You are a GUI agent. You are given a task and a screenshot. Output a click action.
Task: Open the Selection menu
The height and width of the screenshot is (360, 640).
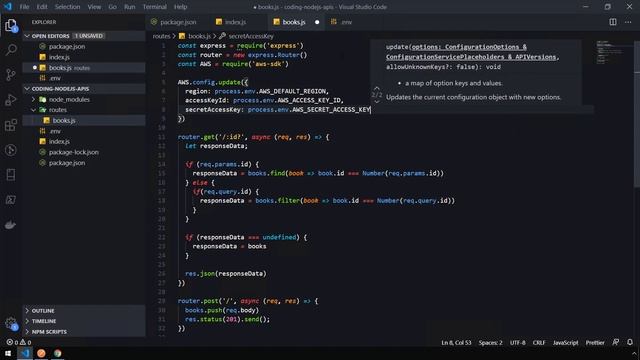click(67, 7)
